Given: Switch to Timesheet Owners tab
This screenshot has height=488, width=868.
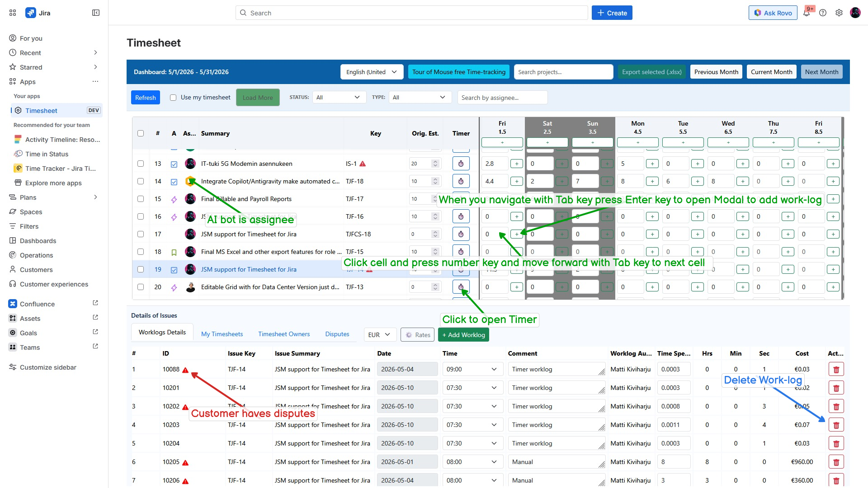Looking at the screenshot, I should tap(284, 334).
